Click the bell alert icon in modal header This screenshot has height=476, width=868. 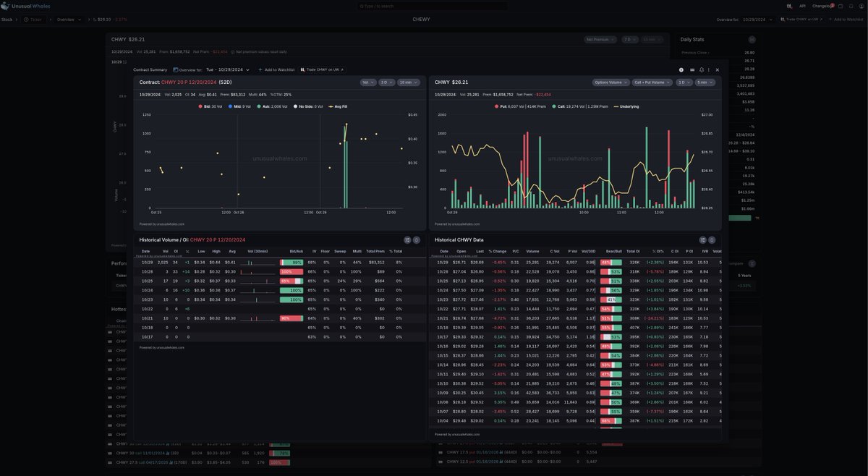pos(701,69)
